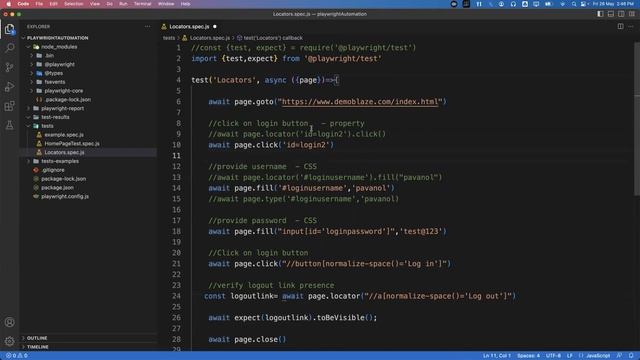Viewport: 640px width, 360px height.
Task: Toggle bottom panel layout icon
Action: pos(611,14)
